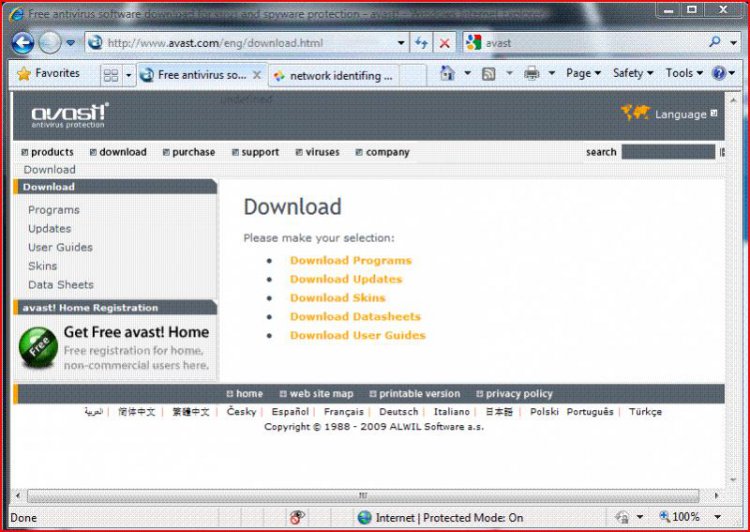Click the web site map footer link
The height and width of the screenshot is (532, 750).
pyautogui.click(x=316, y=394)
